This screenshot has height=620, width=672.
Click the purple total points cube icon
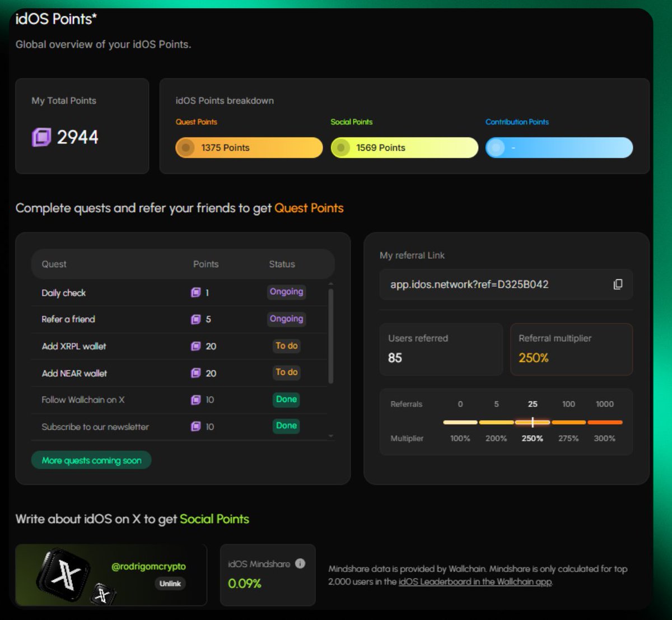[x=41, y=137]
